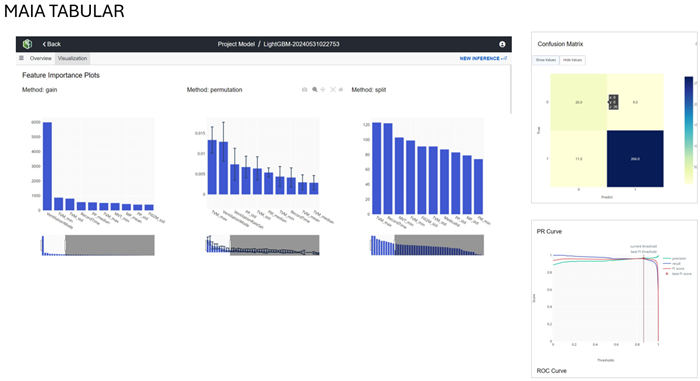
Task: Click the best f1 threshold marker line
Action: [643, 299]
